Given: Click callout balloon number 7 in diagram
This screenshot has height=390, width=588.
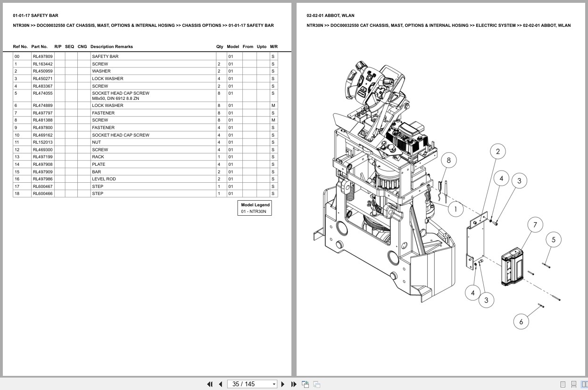Looking at the screenshot, I should click(x=534, y=225).
